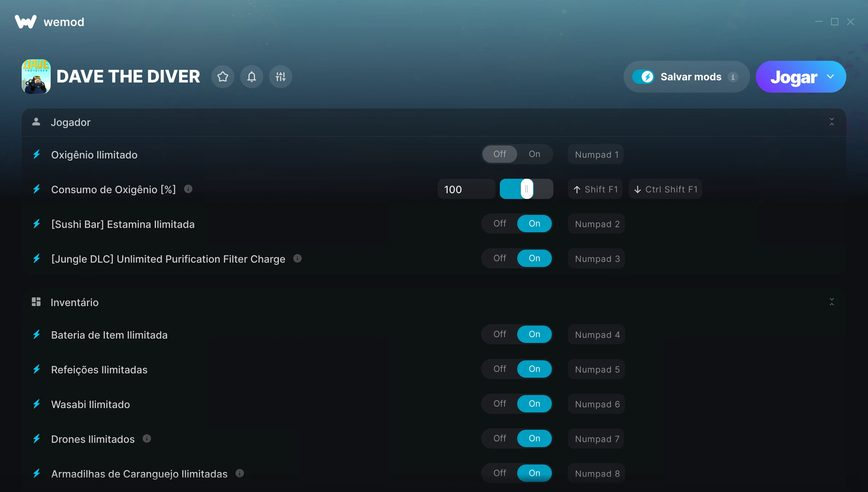Click lightning icon beside Jungle DLC mod
Viewport: 868px width, 492px height.
37,259
